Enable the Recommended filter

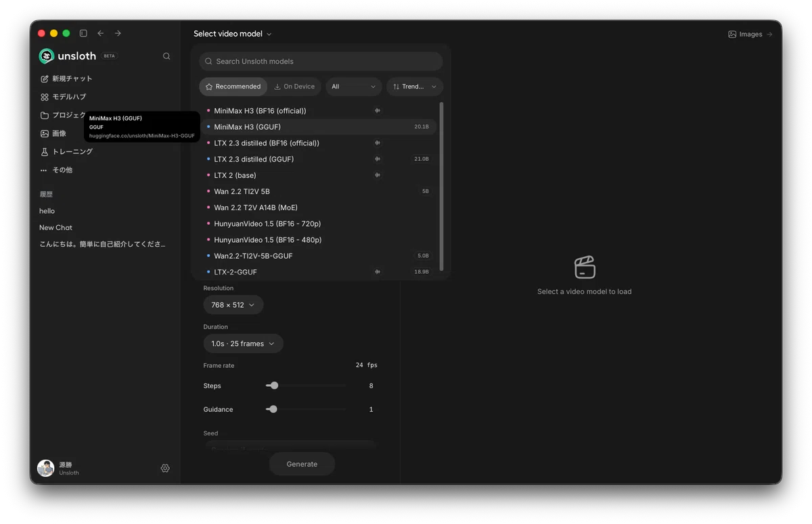(x=233, y=87)
